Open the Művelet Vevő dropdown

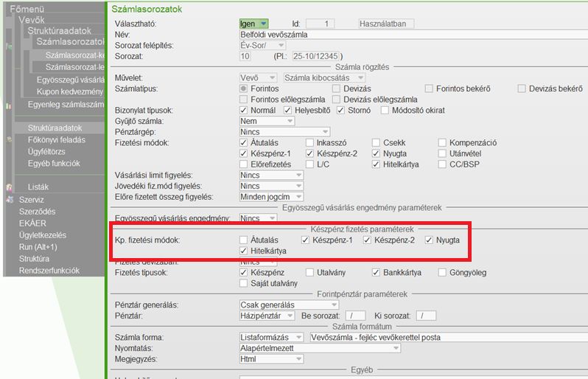coord(258,77)
